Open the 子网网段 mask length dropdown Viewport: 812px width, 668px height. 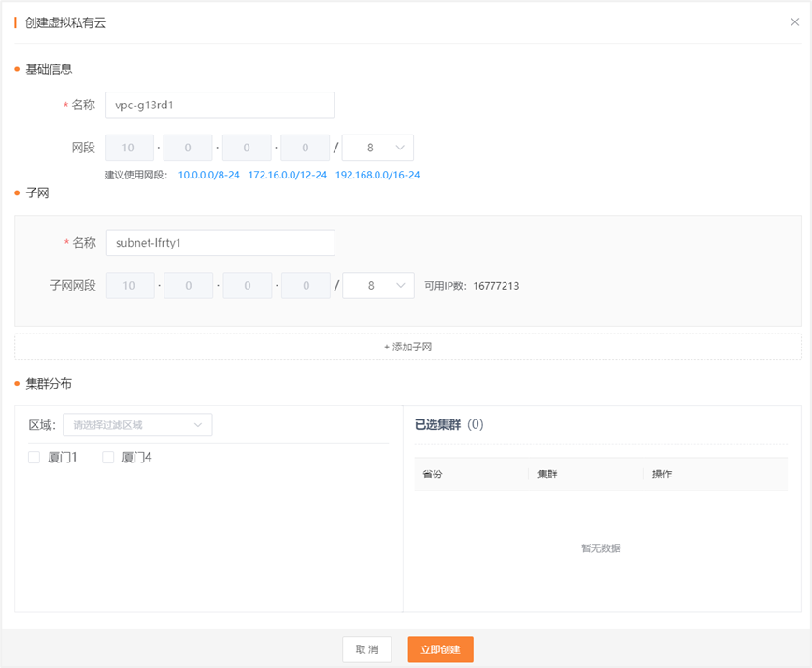tap(378, 285)
